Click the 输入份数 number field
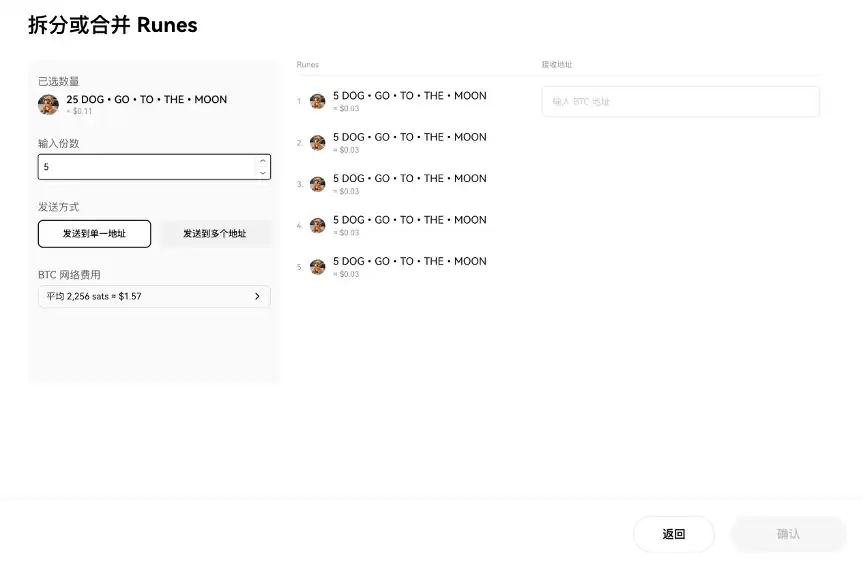 (x=145, y=167)
